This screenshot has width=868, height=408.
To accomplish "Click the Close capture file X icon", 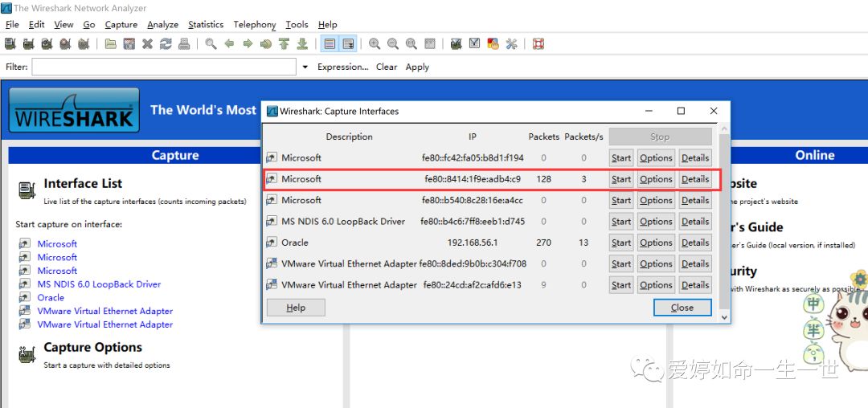I will tap(147, 43).
